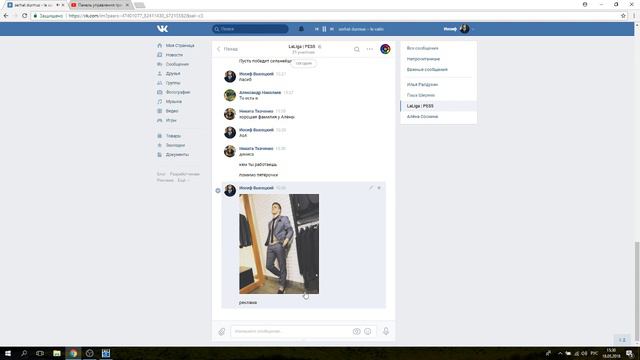640x360 pixels.
Task: Open the emoji picker in message box
Action: [x=368, y=331]
